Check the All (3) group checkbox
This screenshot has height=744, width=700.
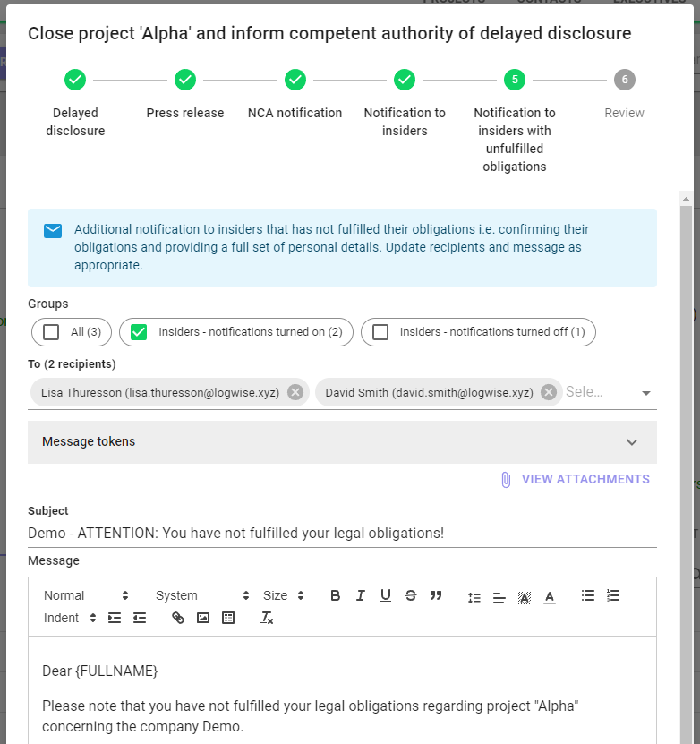tap(51, 331)
